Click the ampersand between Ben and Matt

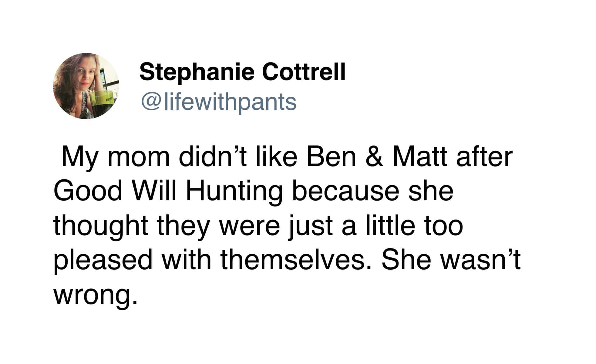point(375,157)
